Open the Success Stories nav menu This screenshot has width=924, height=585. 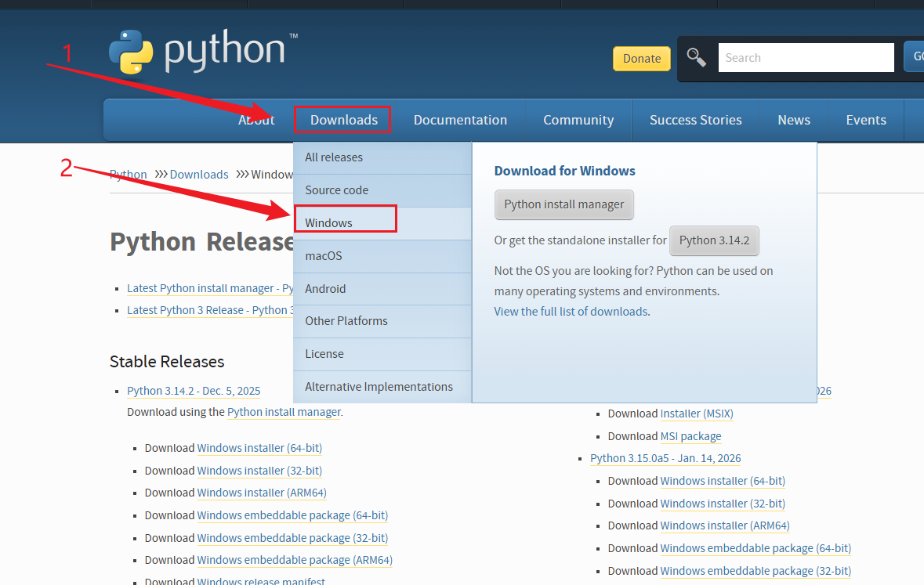(x=695, y=120)
